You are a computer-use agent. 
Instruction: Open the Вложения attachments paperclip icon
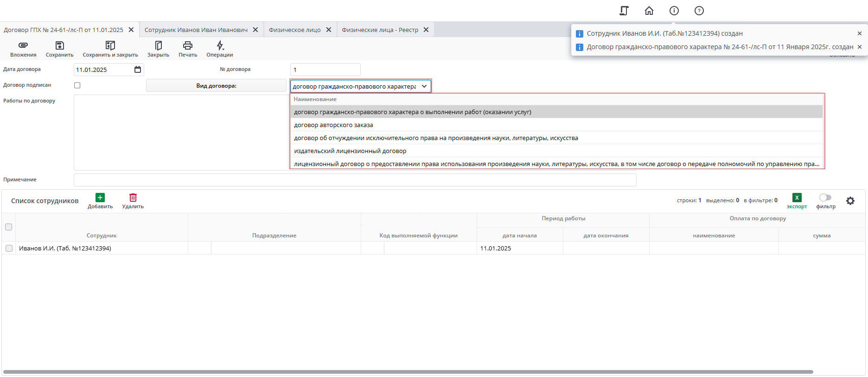point(23,45)
